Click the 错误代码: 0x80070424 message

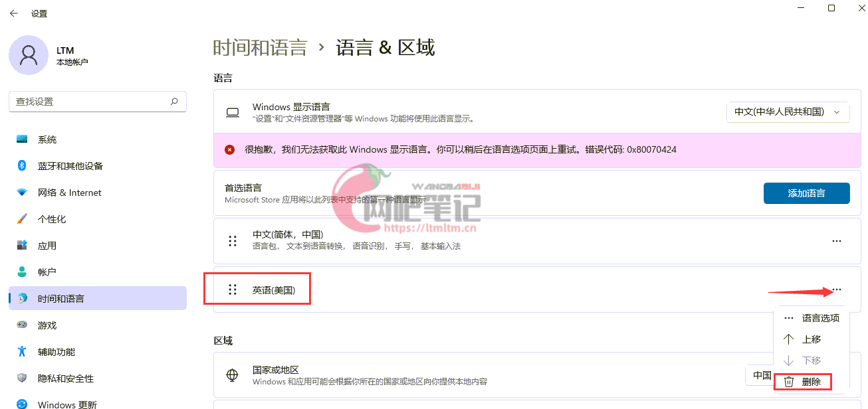[631, 150]
